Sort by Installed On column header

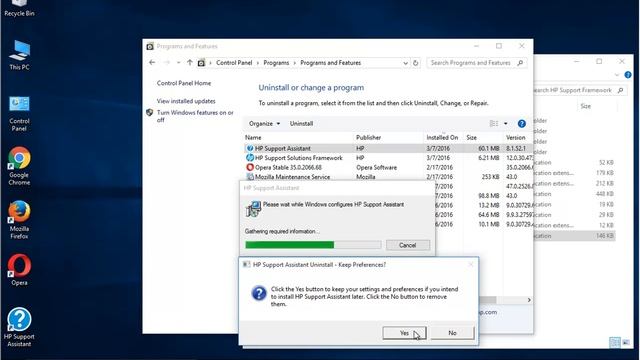(x=442, y=138)
